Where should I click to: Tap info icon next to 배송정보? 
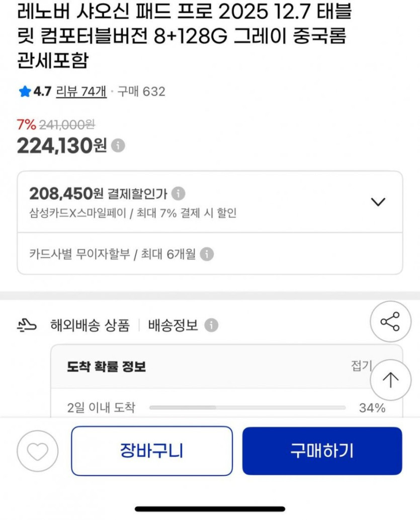coord(212,325)
